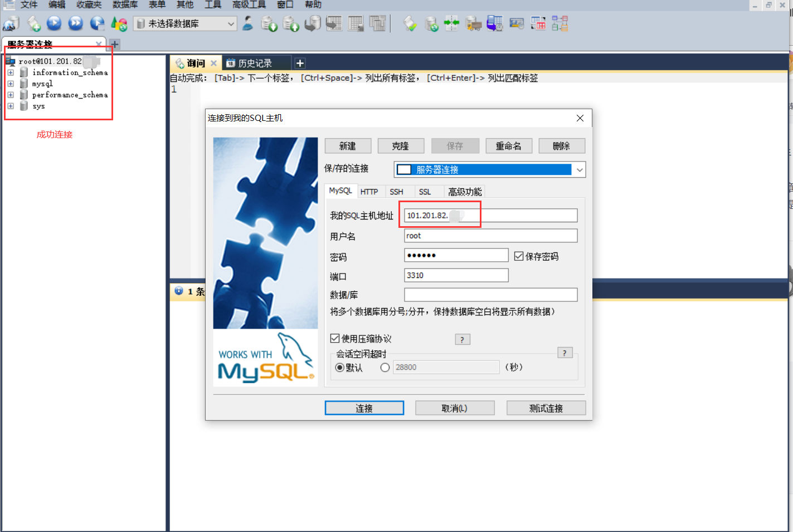Select the new query toolbar icon
Image resolution: width=793 pixels, height=532 pixels.
34,23
